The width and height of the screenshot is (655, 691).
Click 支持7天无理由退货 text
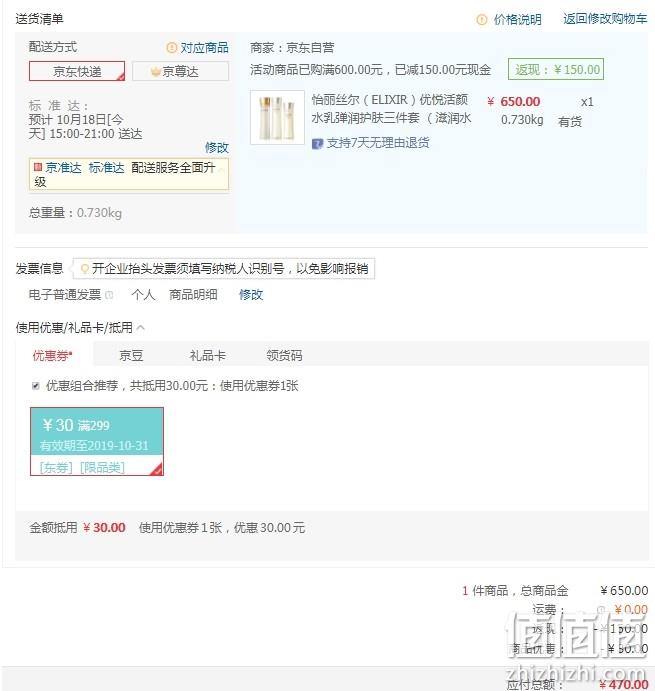(378, 143)
